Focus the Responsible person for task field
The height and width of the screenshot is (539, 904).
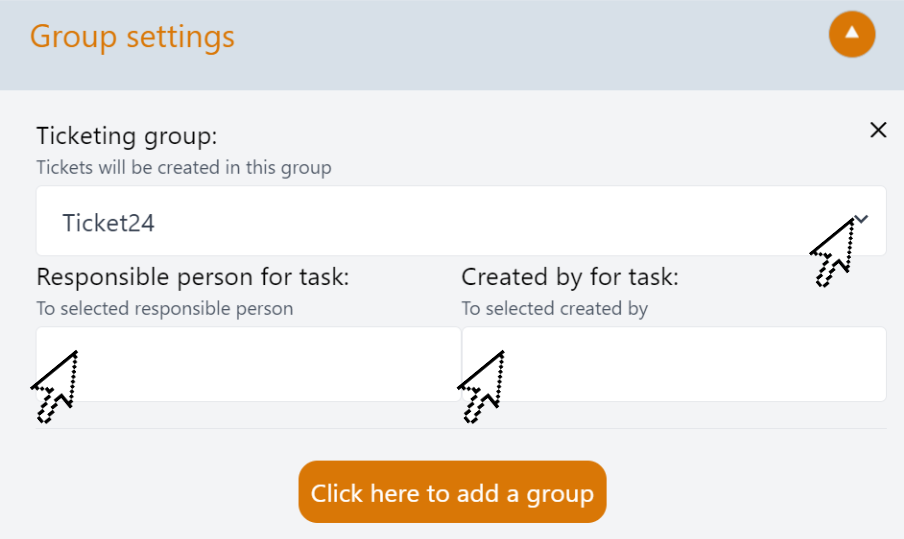click(x=248, y=364)
